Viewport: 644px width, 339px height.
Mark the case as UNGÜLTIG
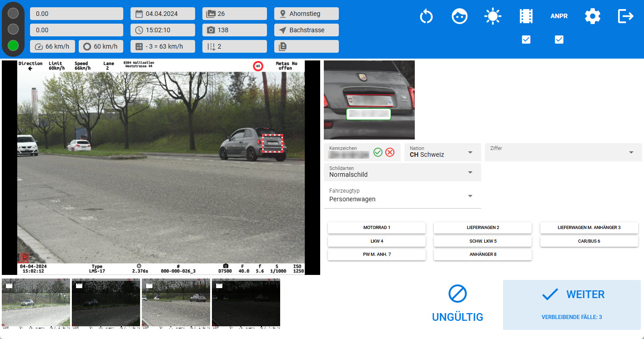[458, 304]
